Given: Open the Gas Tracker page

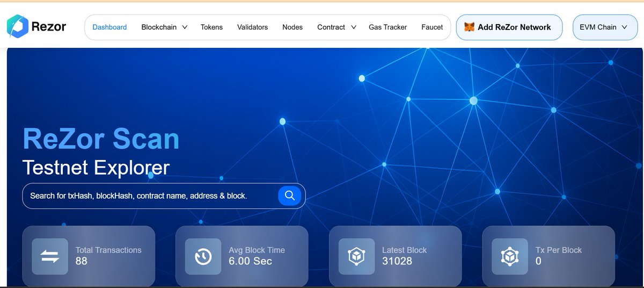Looking at the screenshot, I should (387, 27).
